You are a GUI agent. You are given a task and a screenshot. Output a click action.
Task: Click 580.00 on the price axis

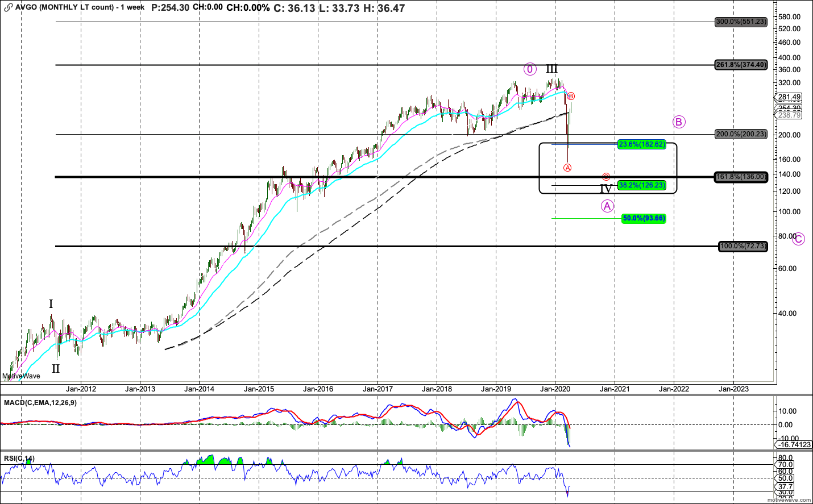[x=790, y=16]
